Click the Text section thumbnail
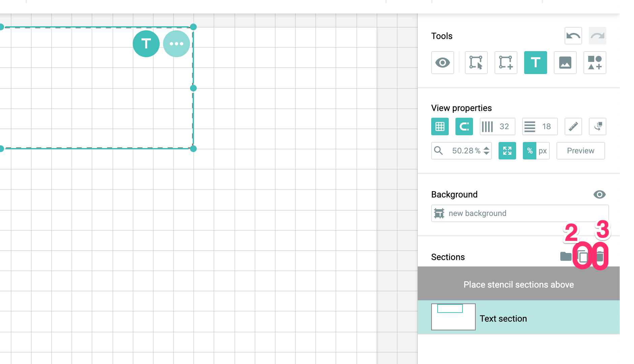This screenshot has width=634, height=364. 453,317
